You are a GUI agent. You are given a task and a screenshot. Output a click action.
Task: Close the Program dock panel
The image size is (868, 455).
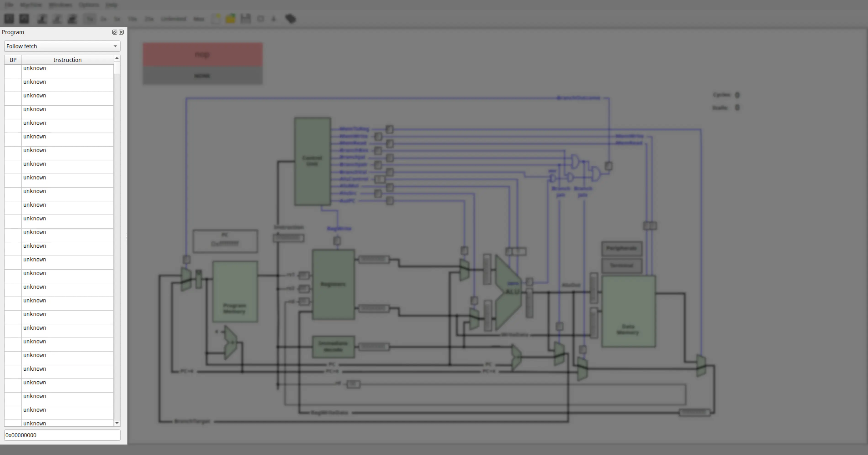[x=121, y=32]
